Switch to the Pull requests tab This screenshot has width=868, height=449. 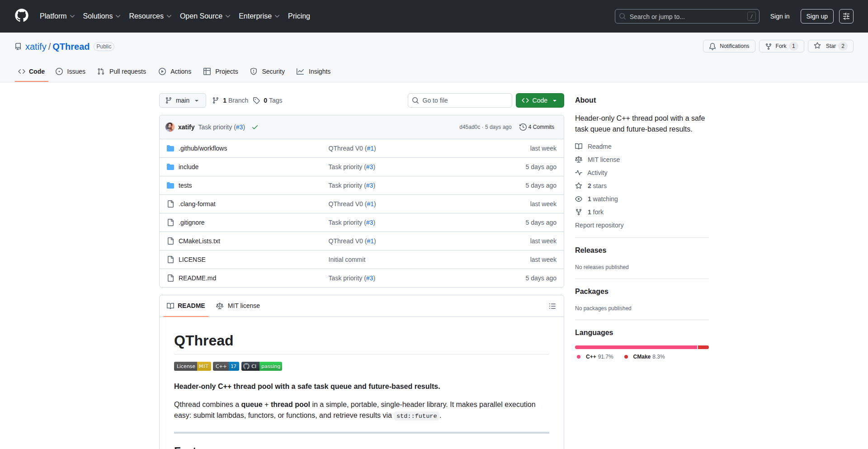coord(122,71)
